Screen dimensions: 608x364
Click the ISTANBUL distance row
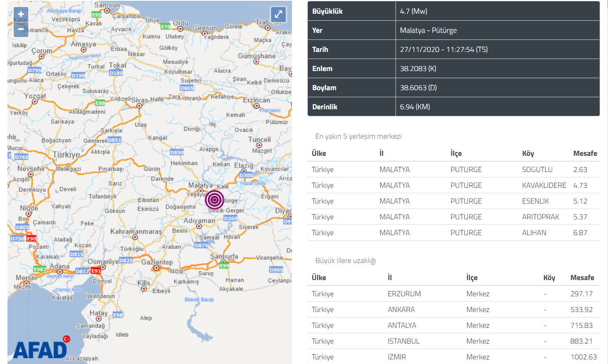tap(453, 341)
